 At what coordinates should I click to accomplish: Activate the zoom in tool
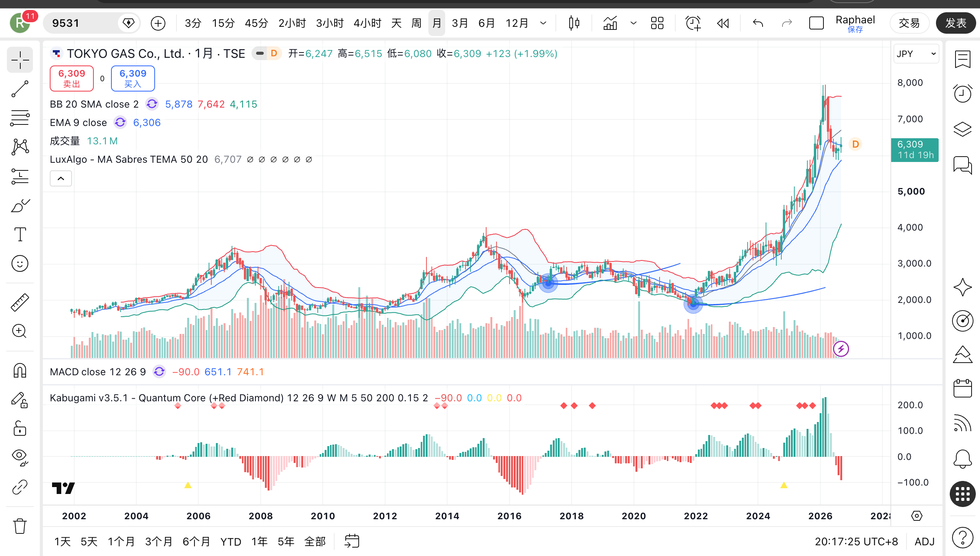20,331
